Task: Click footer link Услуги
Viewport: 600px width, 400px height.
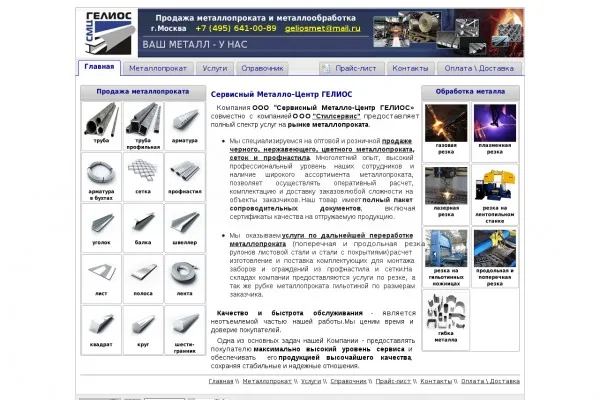Action: click(x=311, y=381)
